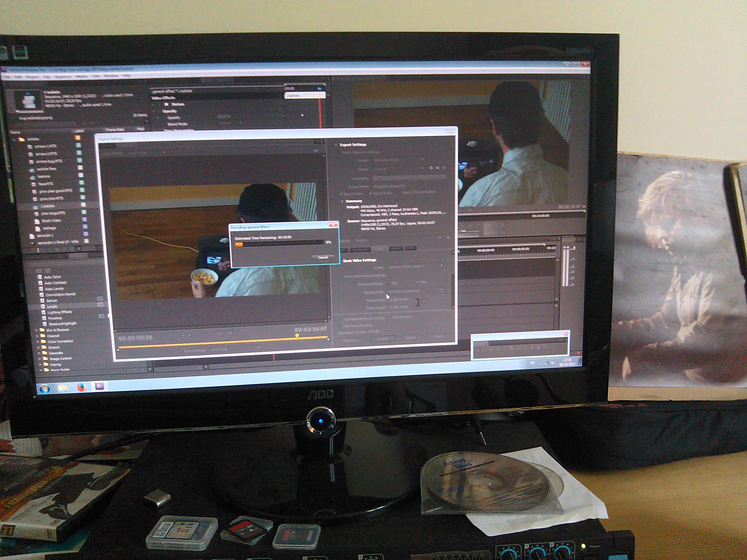
Task: Toggle the Export Video checkbox
Action: click(341, 194)
